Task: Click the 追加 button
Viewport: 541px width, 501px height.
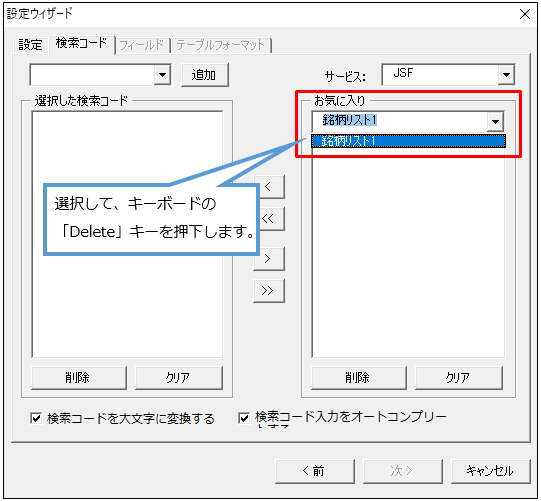Action: [205, 75]
